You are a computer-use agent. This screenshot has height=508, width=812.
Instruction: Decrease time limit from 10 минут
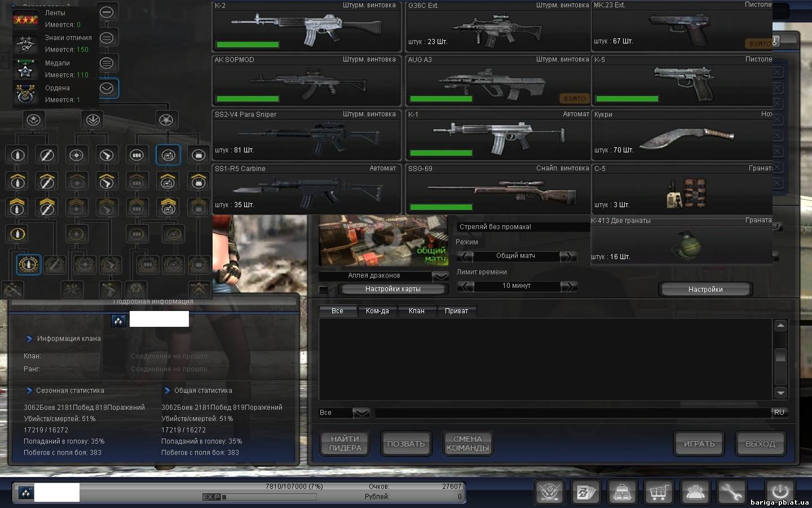click(x=465, y=286)
